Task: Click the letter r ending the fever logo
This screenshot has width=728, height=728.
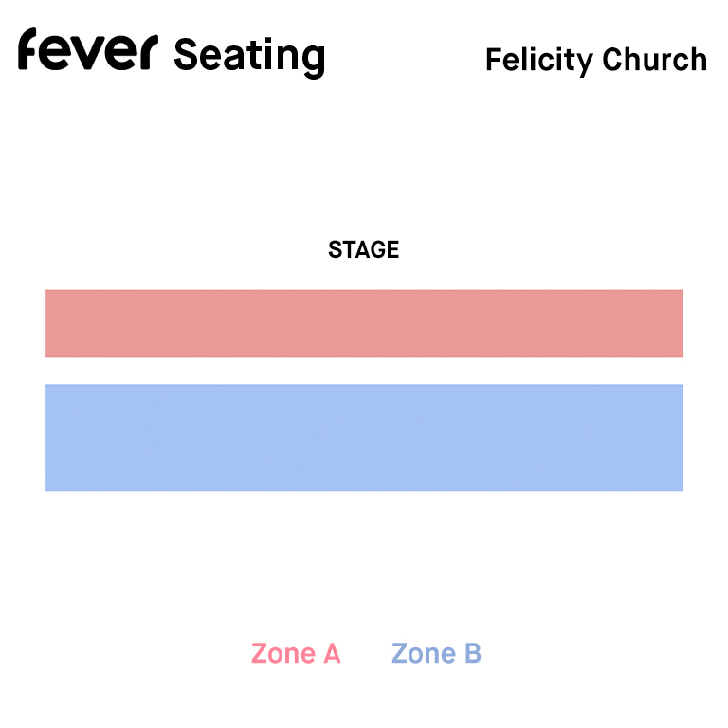Action: (149, 52)
